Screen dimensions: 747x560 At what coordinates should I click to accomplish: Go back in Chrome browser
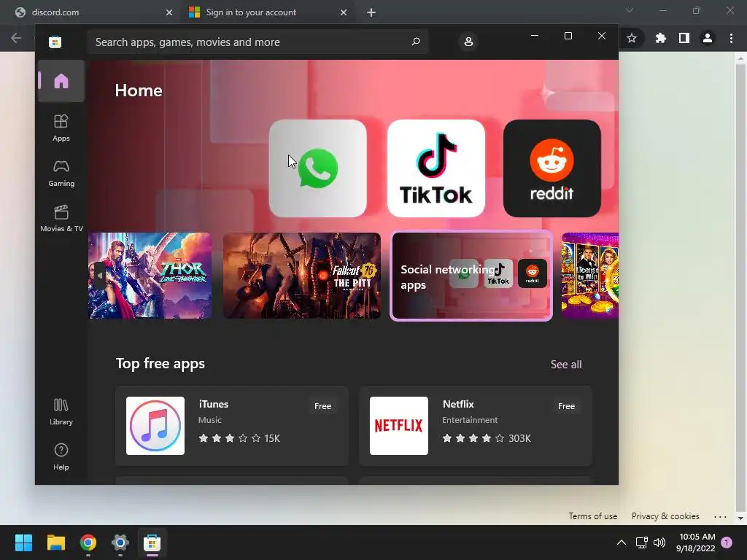coord(16,38)
